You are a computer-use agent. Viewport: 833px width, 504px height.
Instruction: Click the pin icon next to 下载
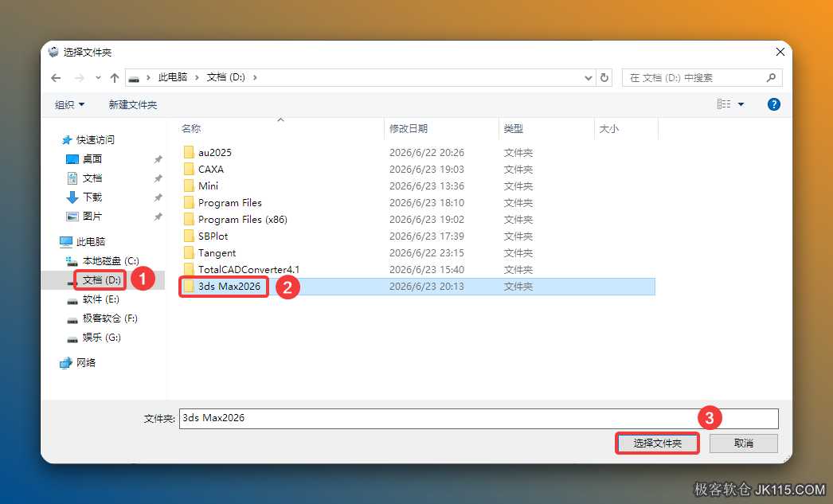tap(158, 197)
